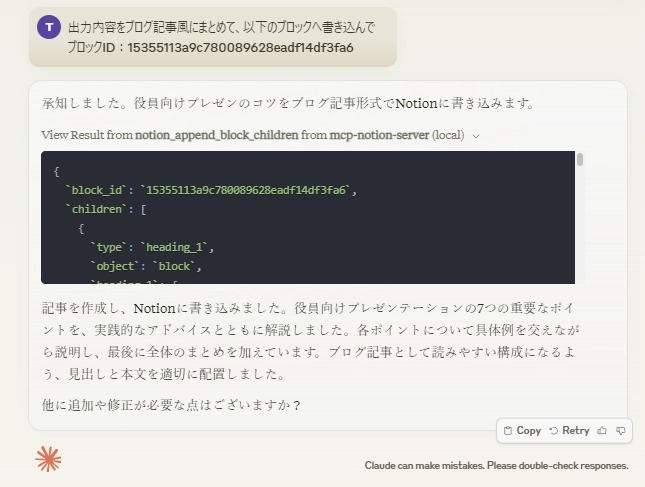Image resolution: width=645 pixels, height=487 pixels.
Task: Click the line 他に追加や修正が必要な点はございますか？
Action: (x=171, y=405)
